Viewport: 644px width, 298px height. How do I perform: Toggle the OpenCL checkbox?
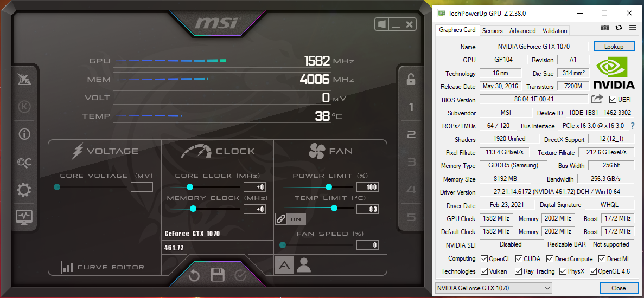[x=484, y=259]
